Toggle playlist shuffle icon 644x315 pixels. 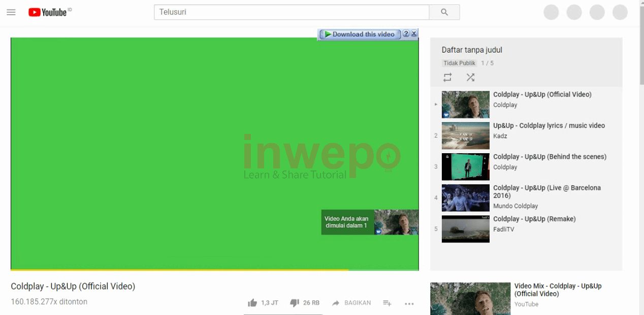coord(470,78)
